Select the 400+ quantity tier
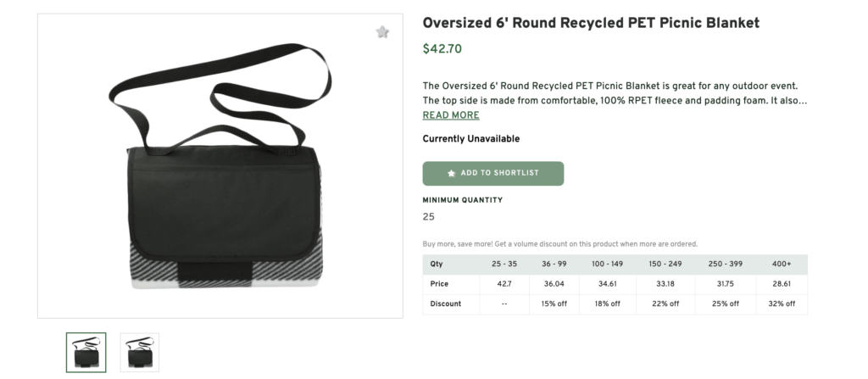The height and width of the screenshot is (379, 868). 780,264
